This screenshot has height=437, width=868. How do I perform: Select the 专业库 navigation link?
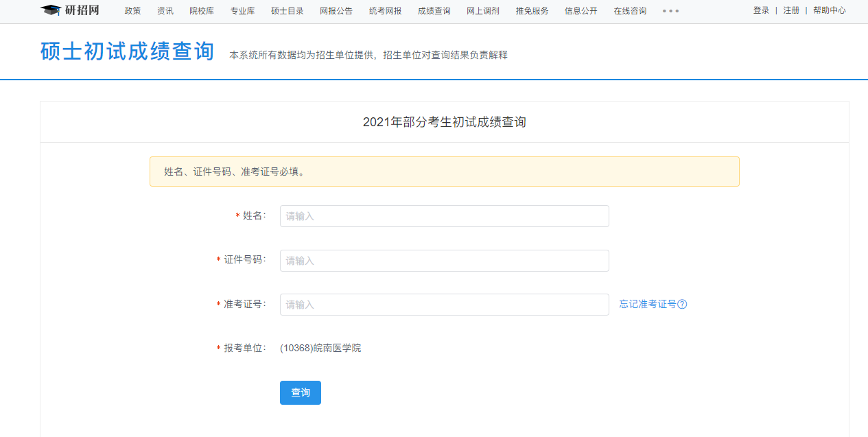(242, 11)
